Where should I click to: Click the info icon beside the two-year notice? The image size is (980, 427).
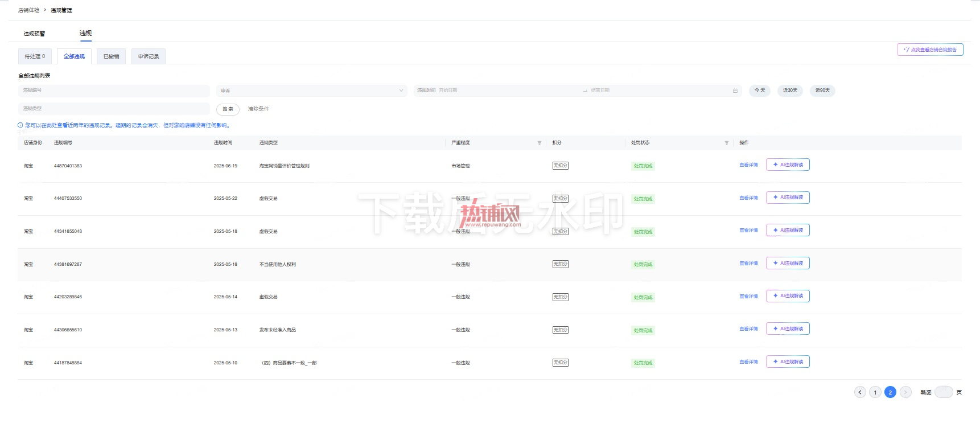pos(20,125)
